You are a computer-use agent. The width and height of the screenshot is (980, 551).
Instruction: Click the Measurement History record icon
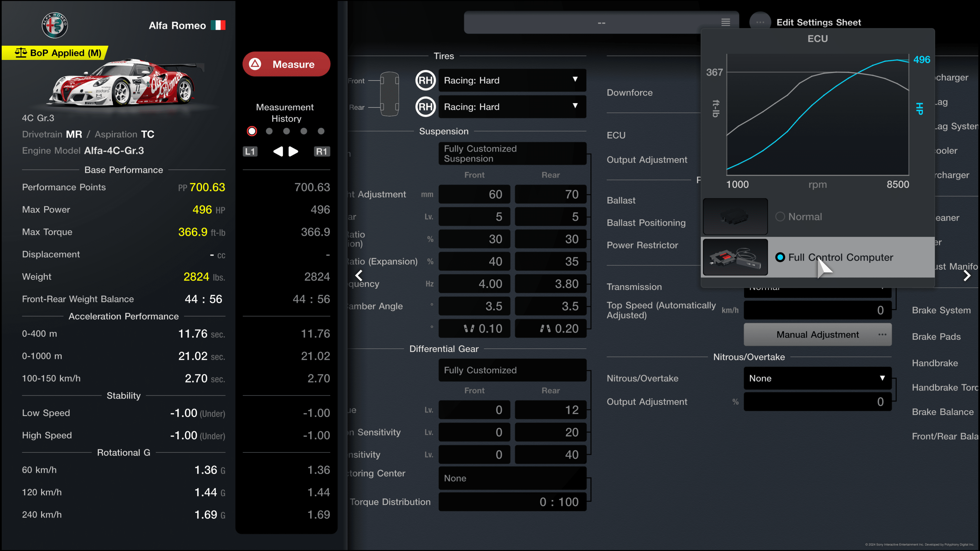pyautogui.click(x=252, y=131)
